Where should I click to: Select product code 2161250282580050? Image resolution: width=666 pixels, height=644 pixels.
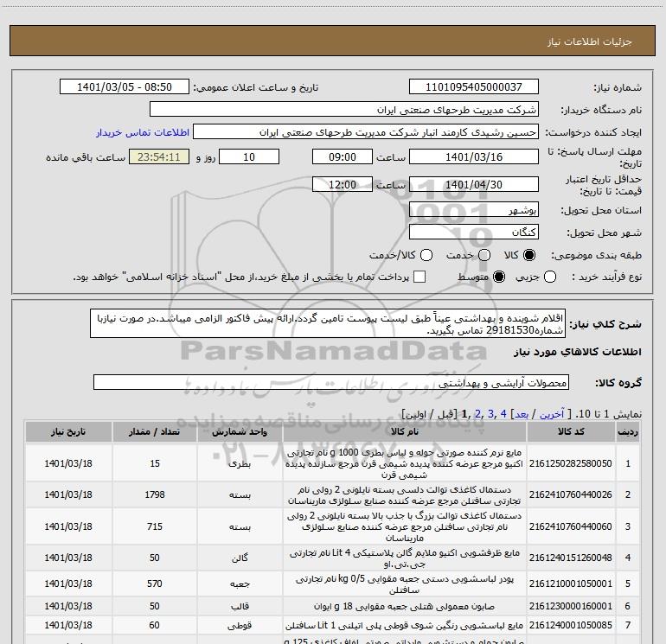(x=571, y=463)
